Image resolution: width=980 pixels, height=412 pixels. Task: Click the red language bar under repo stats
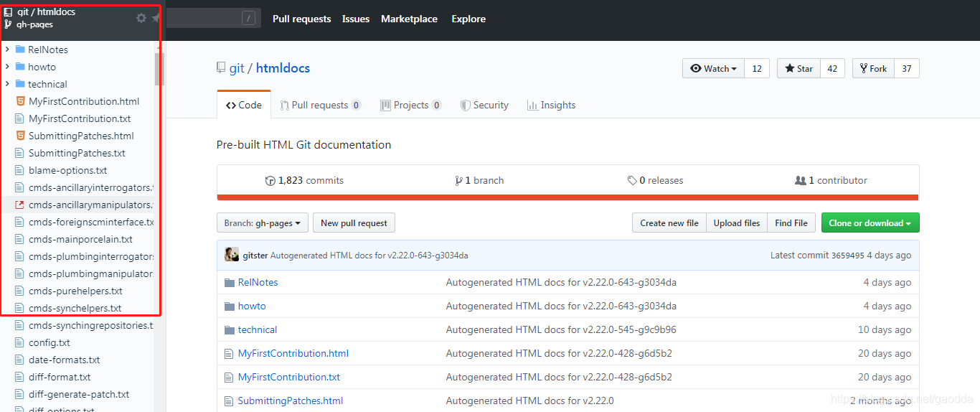pyautogui.click(x=568, y=197)
